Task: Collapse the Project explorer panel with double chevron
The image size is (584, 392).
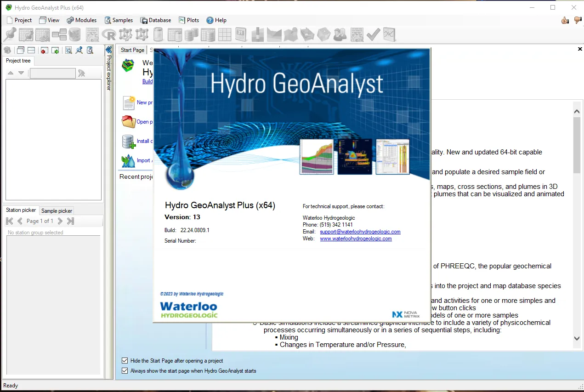Action: click(x=109, y=50)
